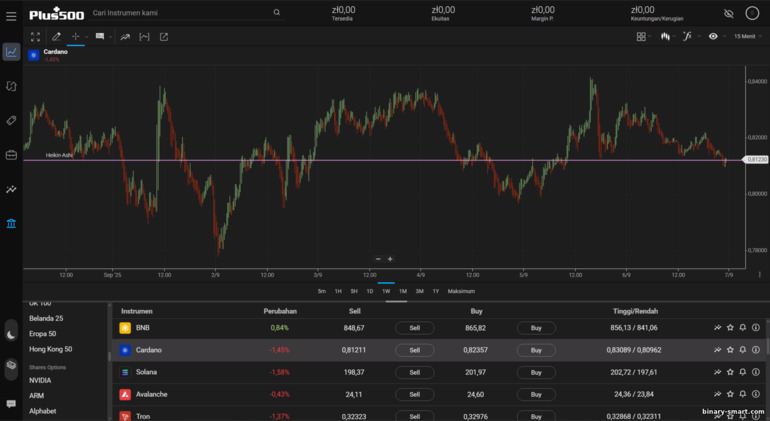Image resolution: width=770 pixels, height=421 pixels.
Task: Open the trend insights sidebar icon
Action: coord(11,189)
